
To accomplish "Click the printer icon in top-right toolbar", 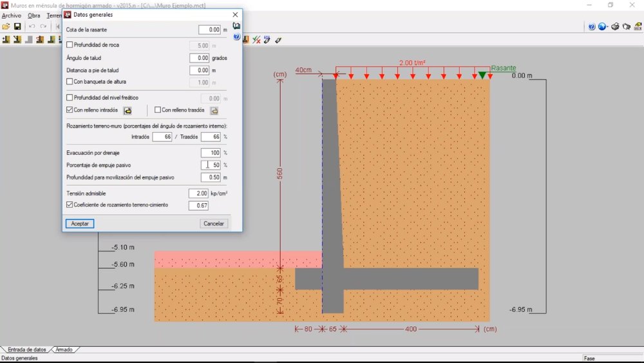I will pyautogui.click(x=615, y=26).
